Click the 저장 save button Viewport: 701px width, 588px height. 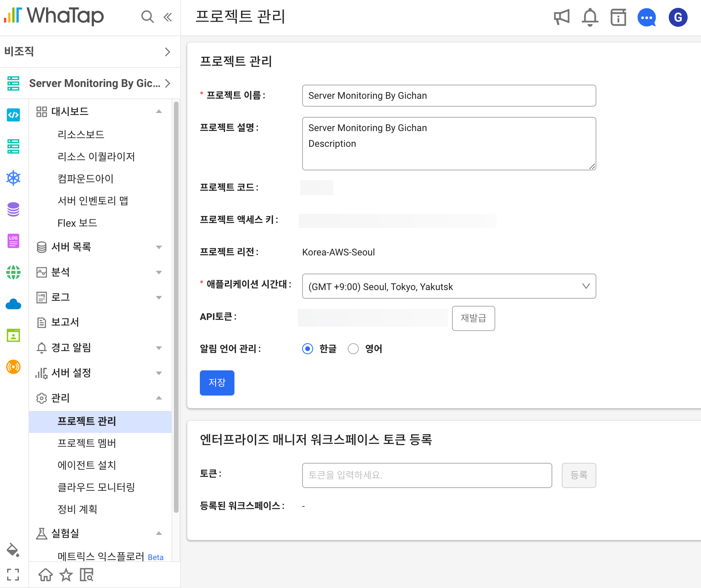point(217,383)
